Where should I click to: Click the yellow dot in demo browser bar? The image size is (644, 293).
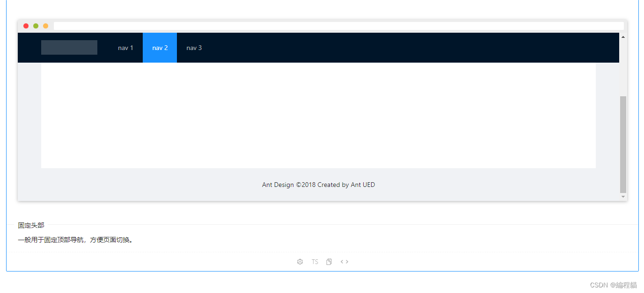(45, 26)
